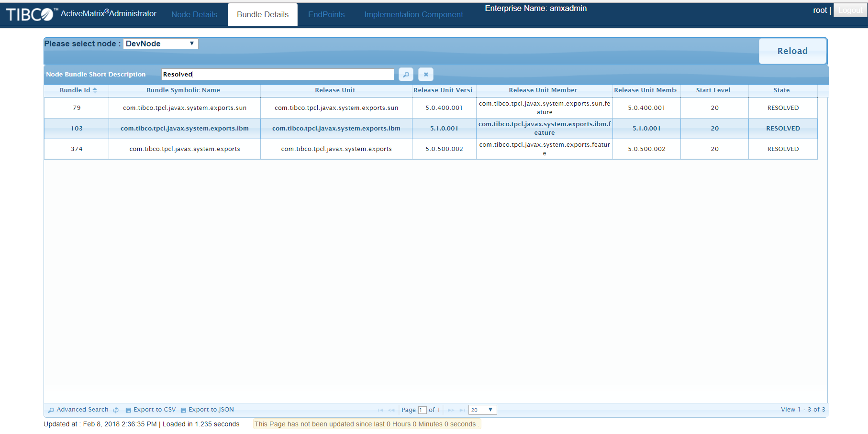868x434 pixels.
Task: Sort by State column header
Action: (782, 90)
